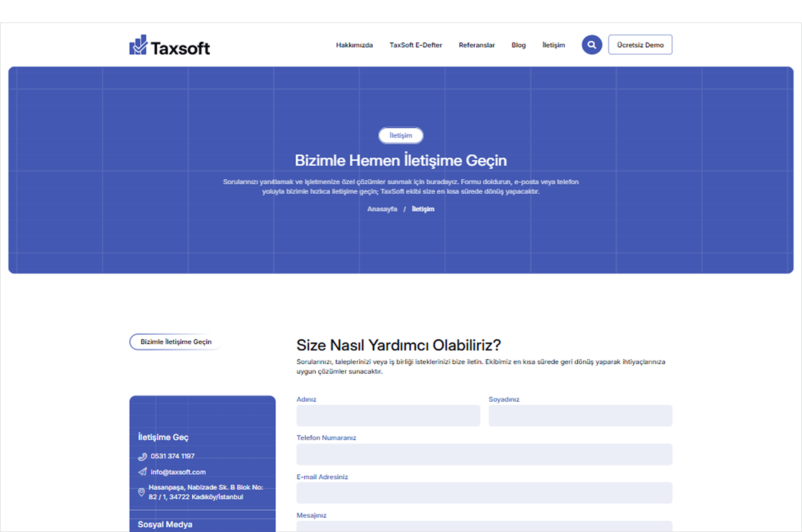Open the Referanslar page
This screenshot has height=532, width=802.
pos(477,45)
